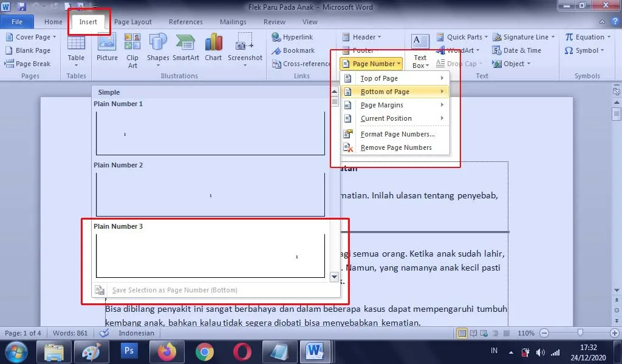
Task: Switch to the View tab
Action: (310, 22)
